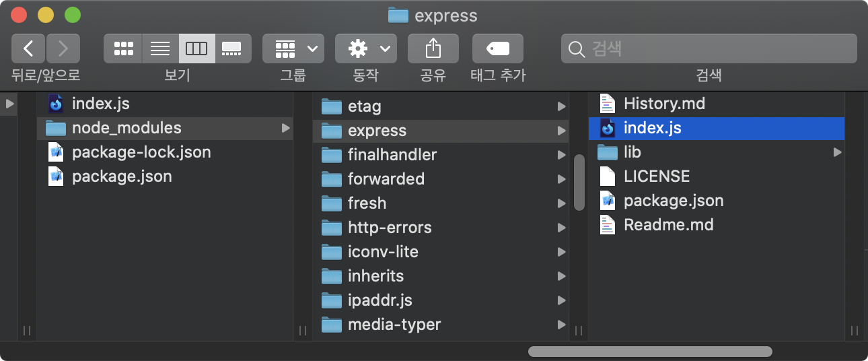Viewport: 868px width, 361px height.
Task: Select highlighted index.js icon in express column
Action: (608, 127)
